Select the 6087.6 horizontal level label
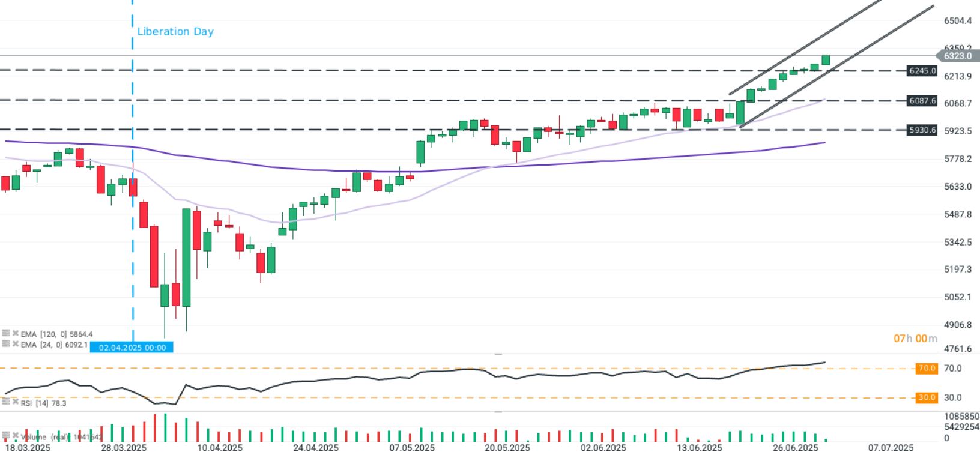The image size is (980, 455). coord(922,101)
